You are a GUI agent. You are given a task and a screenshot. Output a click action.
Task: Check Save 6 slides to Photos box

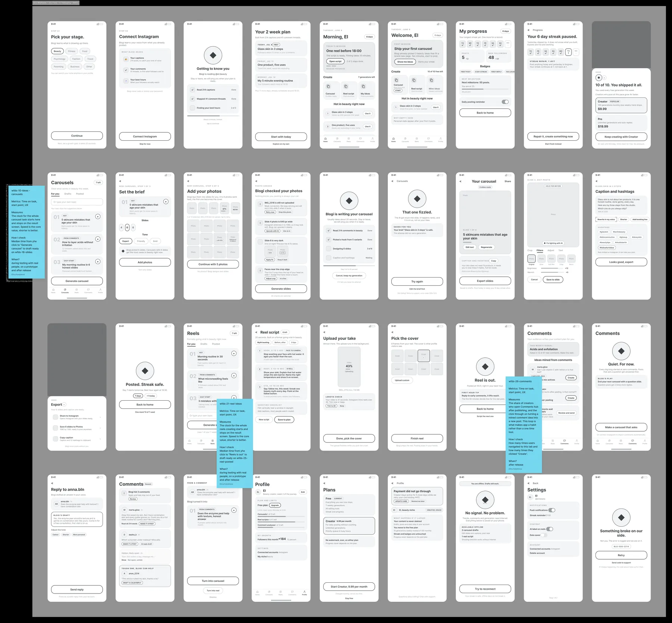(x=56, y=428)
